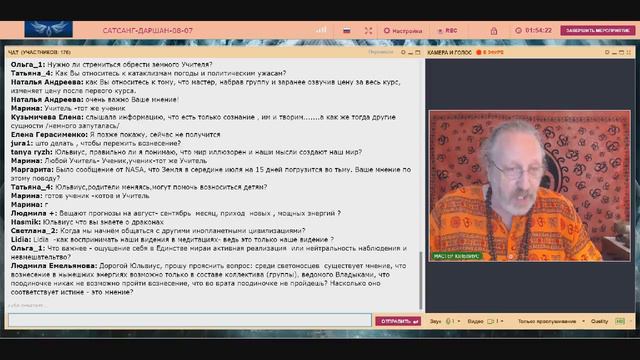
Task: Maximize the chat panel
Action: [x=418, y=52]
